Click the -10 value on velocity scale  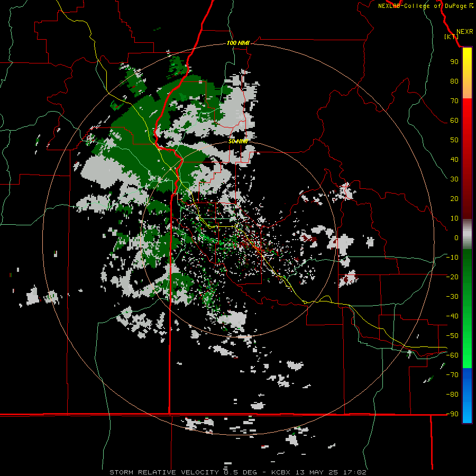pyautogui.click(x=452, y=258)
